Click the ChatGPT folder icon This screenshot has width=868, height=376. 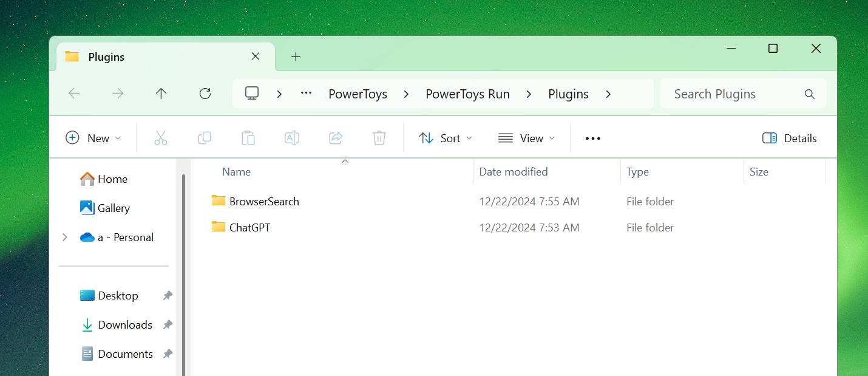pos(219,227)
